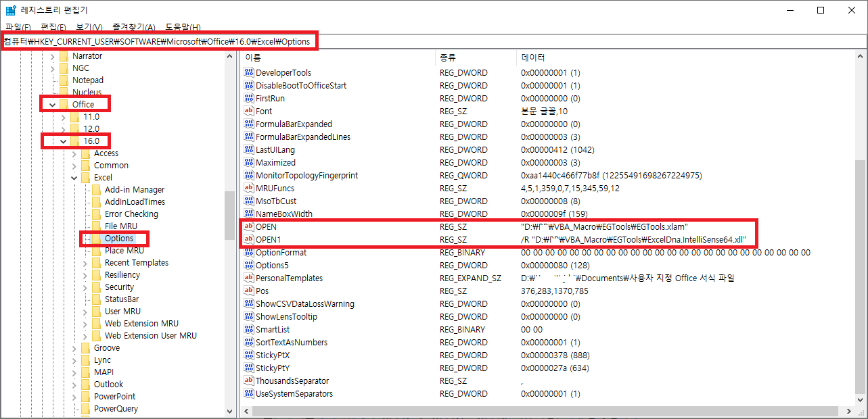
Task: Select the MonitorTopologyFingerprint value name
Action: pos(307,176)
